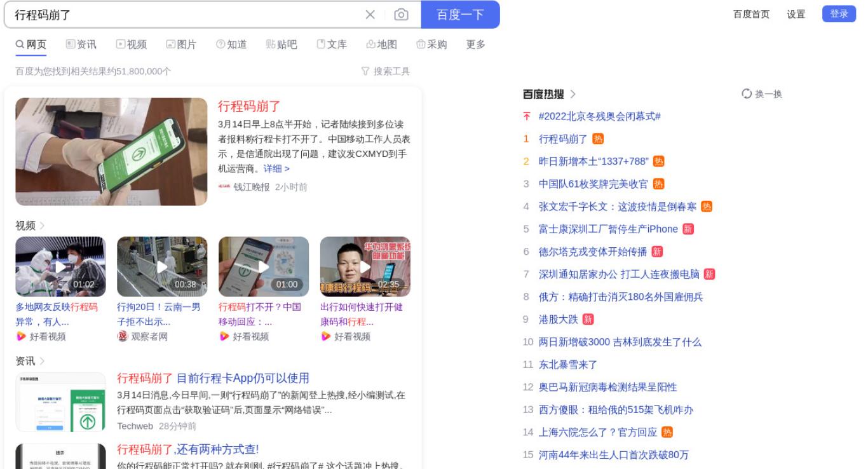Open video 多地网友反映行程码异常

click(x=57, y=314)
